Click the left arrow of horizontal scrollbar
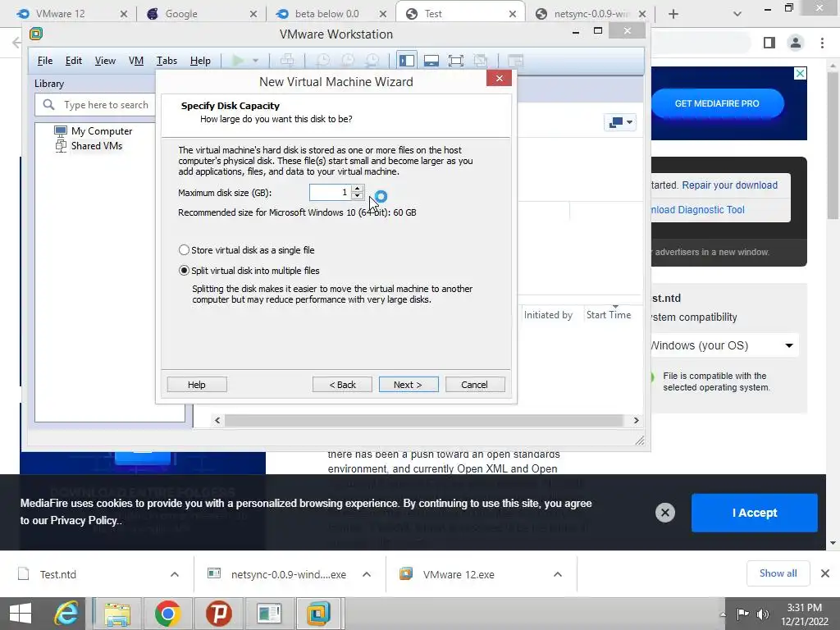This screenshot has width=840, height=630. (217, 421)
